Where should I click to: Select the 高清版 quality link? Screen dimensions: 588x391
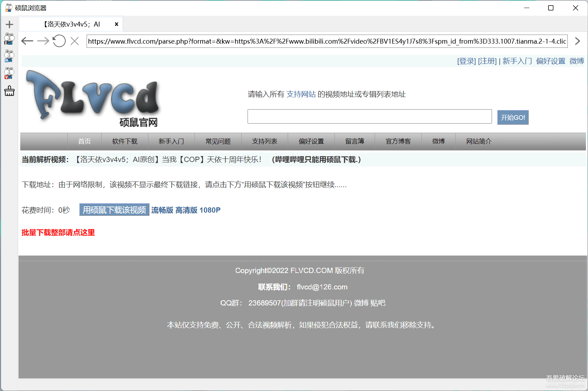click(186, 210)
